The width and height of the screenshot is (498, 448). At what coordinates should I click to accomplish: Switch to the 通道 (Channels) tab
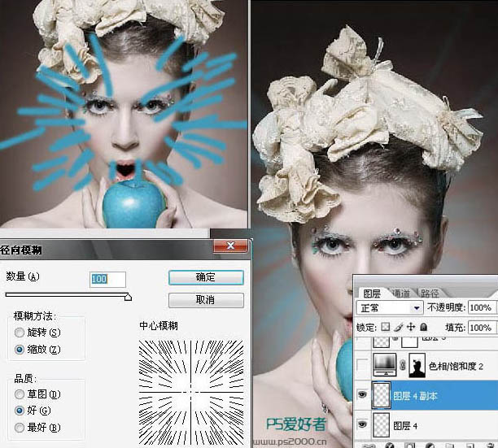pos(400,294)
